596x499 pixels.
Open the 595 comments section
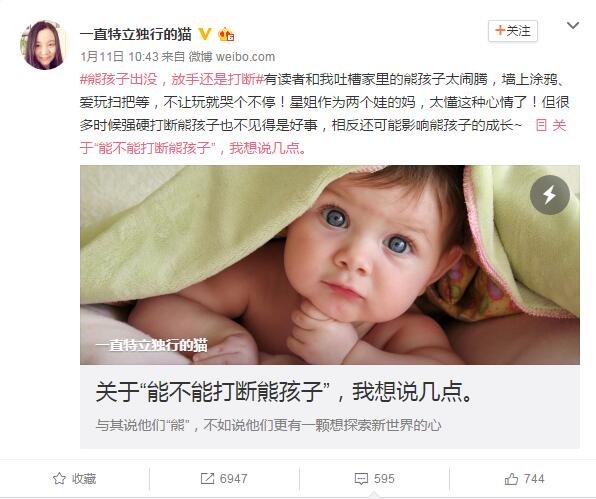(x=374, y=478)
